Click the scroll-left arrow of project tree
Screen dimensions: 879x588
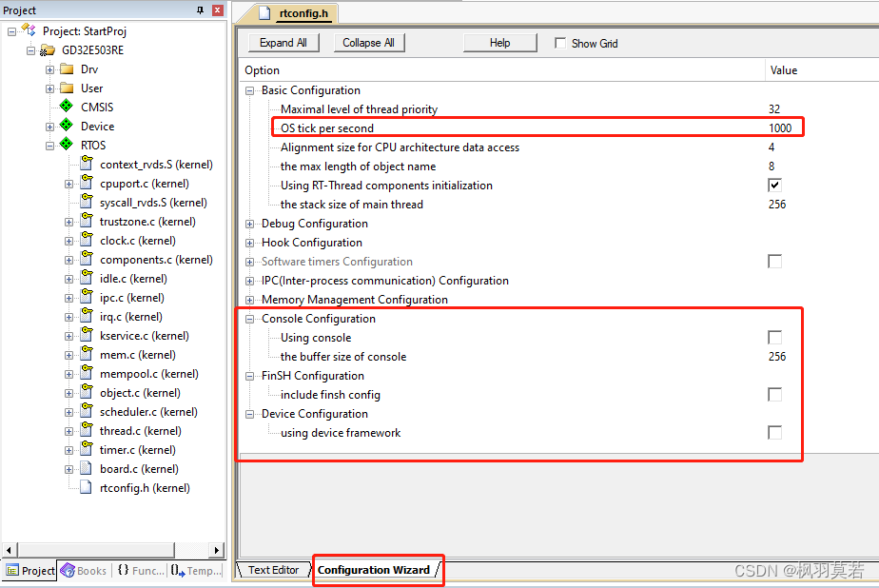(x=9, y=550)
